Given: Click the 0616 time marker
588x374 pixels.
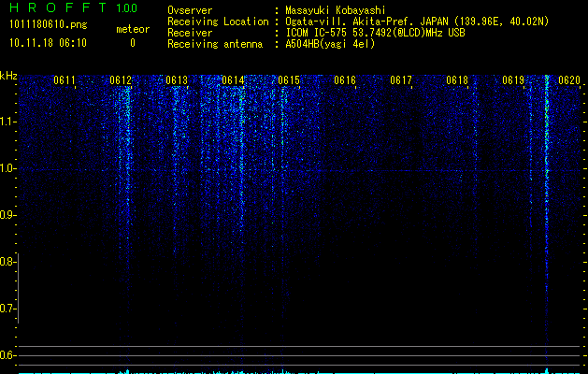Looking at the screenshot, I should coord(345,80).
